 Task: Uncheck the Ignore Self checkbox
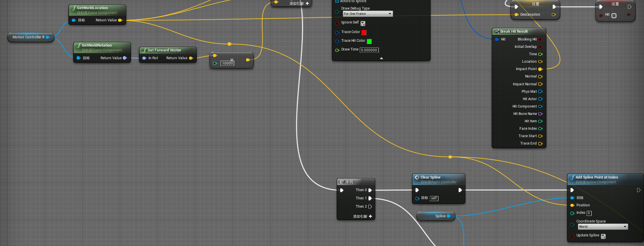point(363,23)
